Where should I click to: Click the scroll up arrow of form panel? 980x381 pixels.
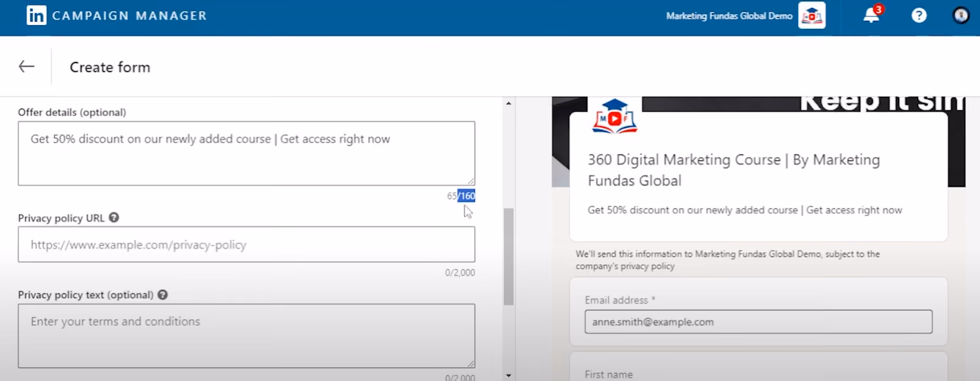click(x=508, y=104)
